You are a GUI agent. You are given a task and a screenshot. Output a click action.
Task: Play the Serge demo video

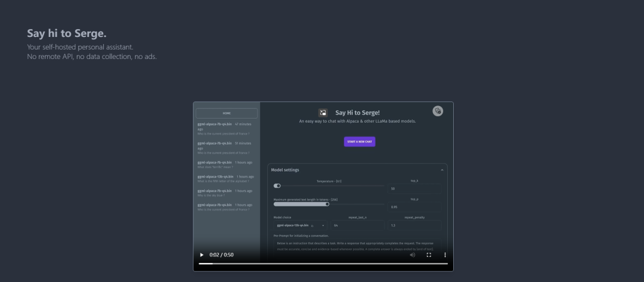202,255
